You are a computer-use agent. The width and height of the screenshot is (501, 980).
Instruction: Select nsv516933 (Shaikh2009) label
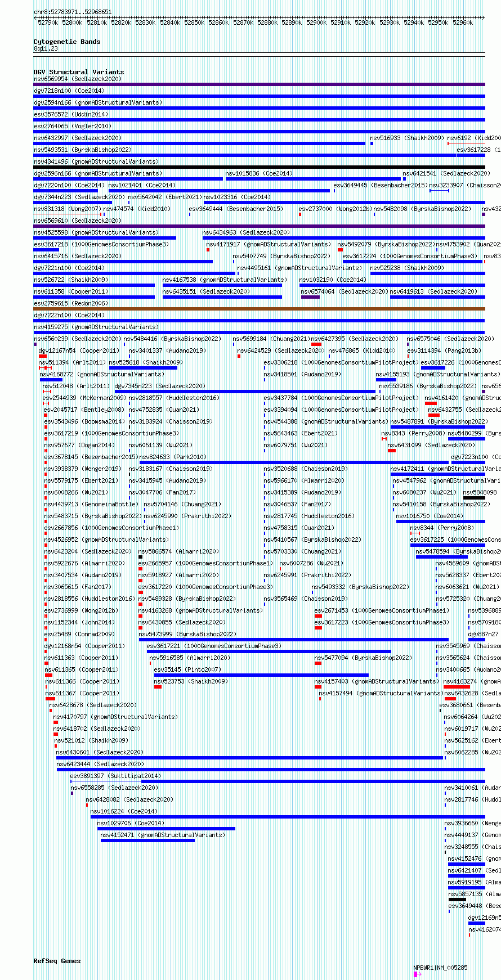(407, 138)
